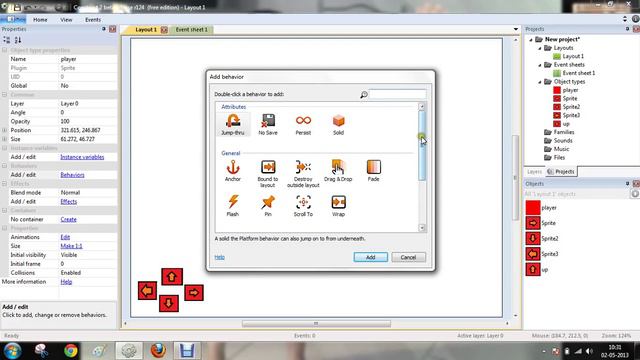
Task: Open the Instance variables link
Action: click(x=82, y=157)
